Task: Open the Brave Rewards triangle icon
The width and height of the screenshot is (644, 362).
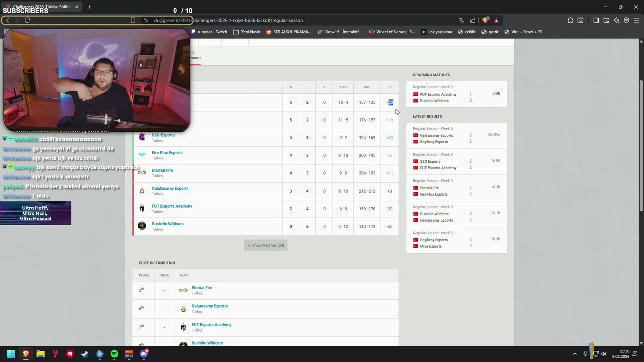Action: [496, 20]
